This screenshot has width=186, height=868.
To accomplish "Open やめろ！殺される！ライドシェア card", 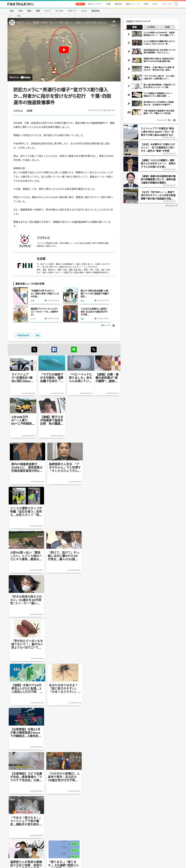I will [26, 817].
